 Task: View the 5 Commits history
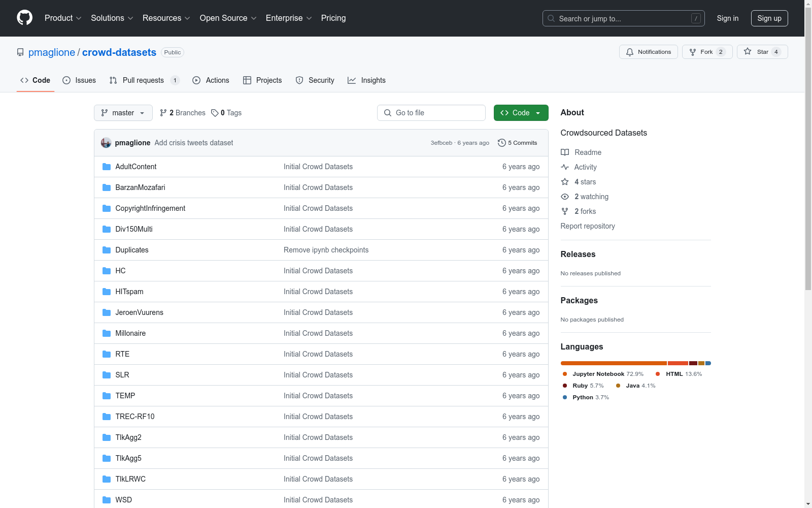coord(518,143)
